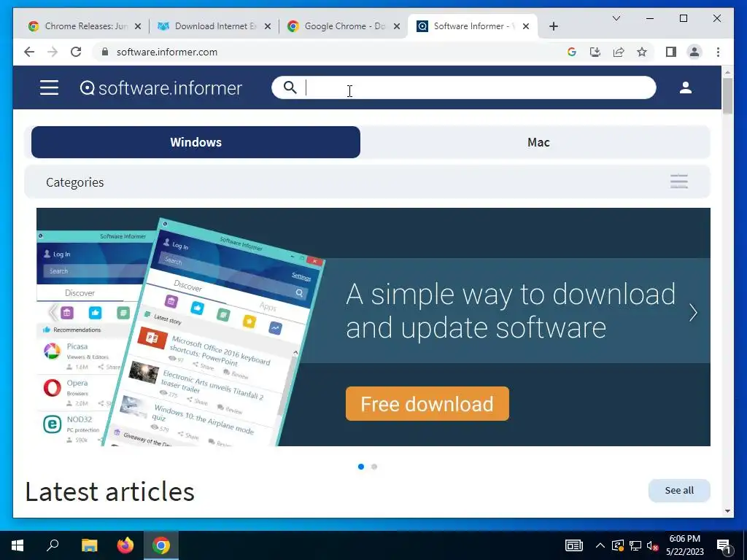747x560 pixels.
Task: Click the Free download button
Action: click(x=427, y=404)
